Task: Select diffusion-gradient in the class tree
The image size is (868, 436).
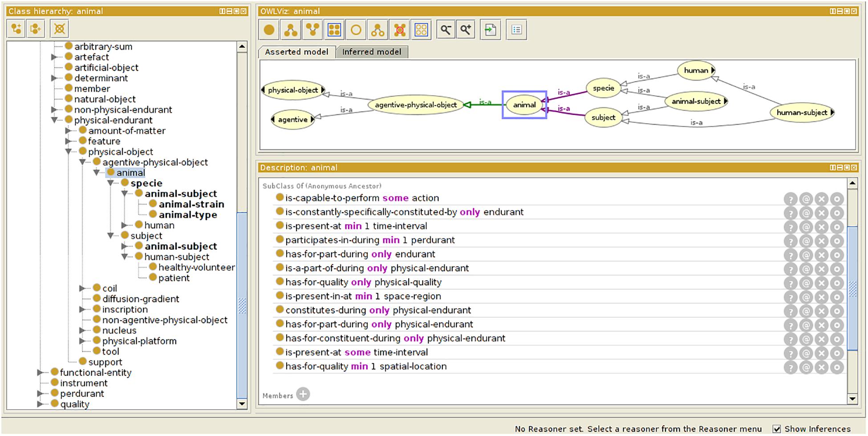Action: click(141, 299)
